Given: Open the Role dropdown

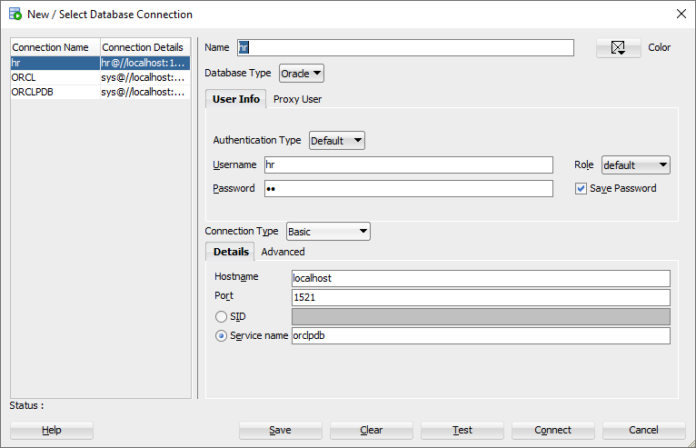Looking at the screenshot, I should (x=635, y=165).
